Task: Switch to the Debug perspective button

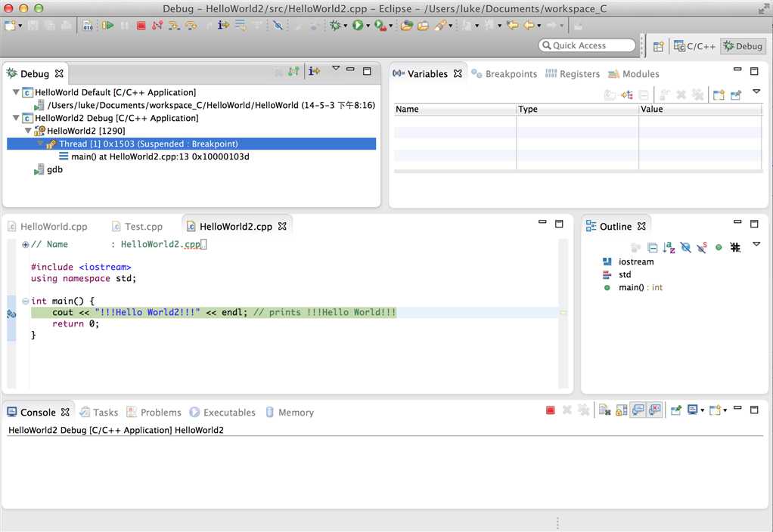Action: point(744,46)
